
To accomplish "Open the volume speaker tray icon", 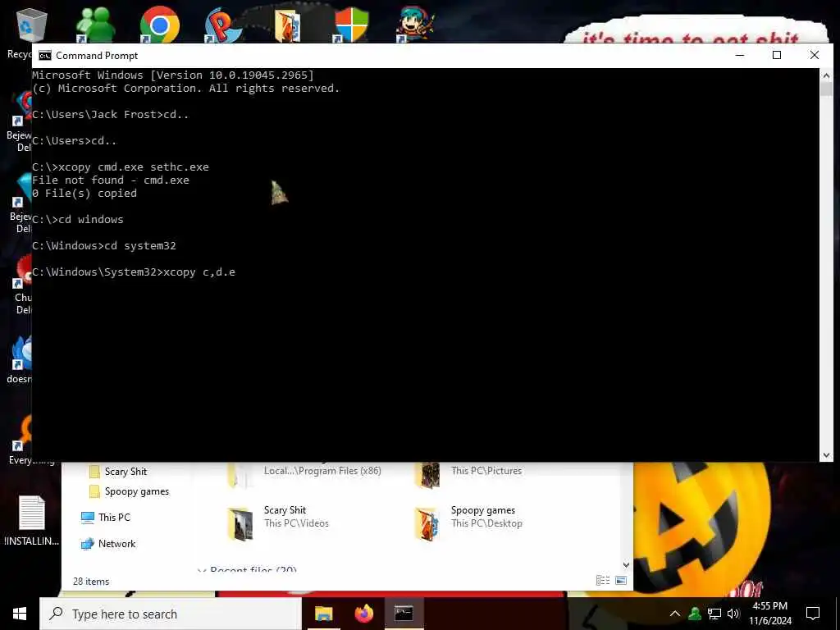I will click(x=733, y=614).
